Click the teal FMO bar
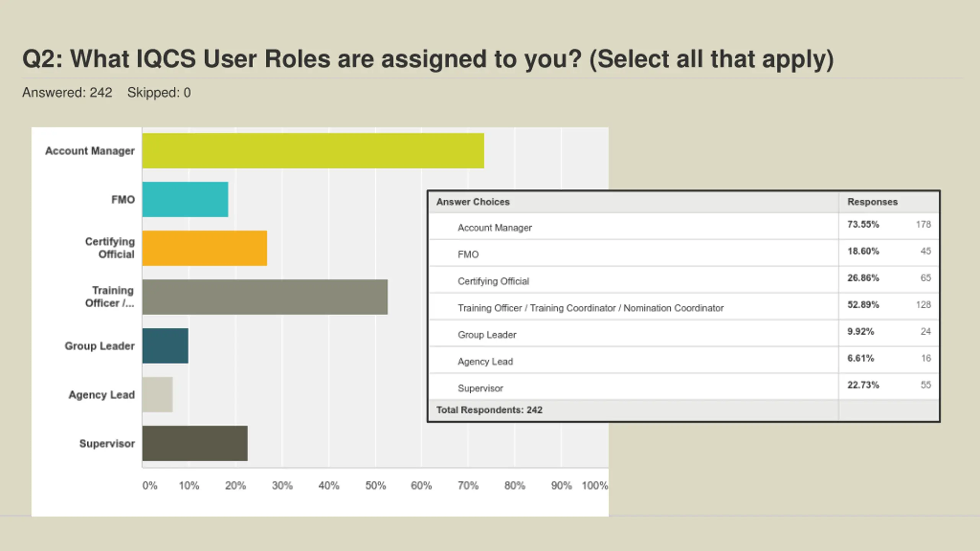 pos(185,199)
